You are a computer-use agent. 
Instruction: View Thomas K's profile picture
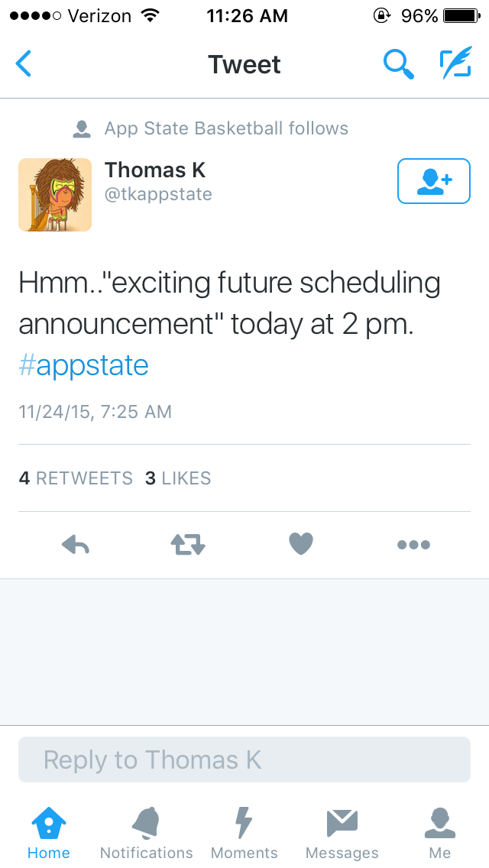[x=55, y=195]
